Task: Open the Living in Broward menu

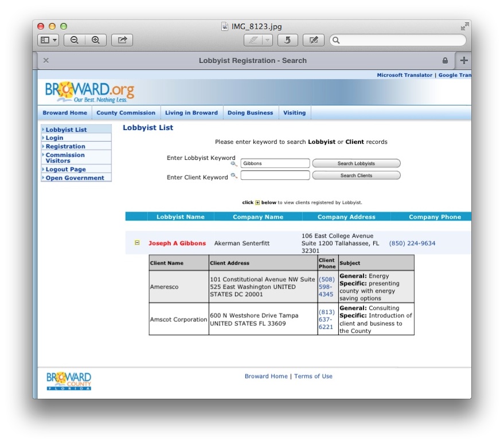Action: coord(192,113)
